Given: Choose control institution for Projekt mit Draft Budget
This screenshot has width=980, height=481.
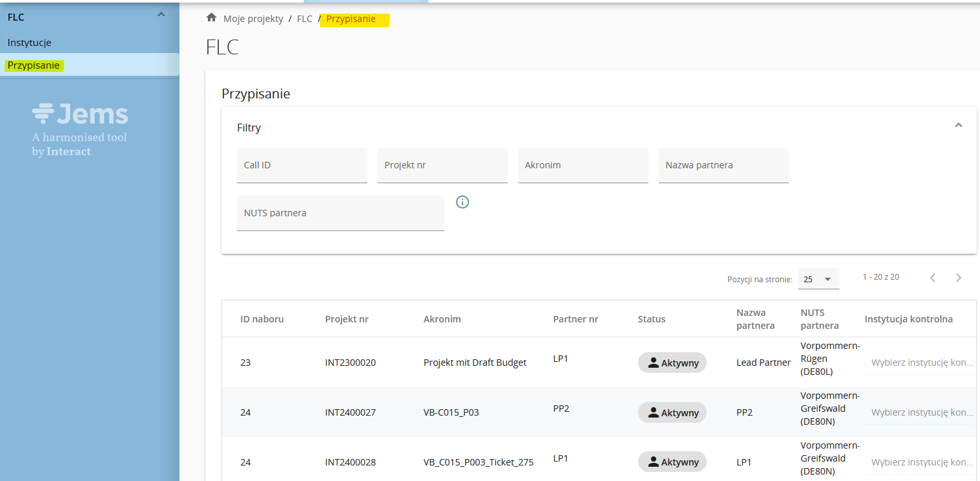Looking at the screenshot, I should pos(921,363).
